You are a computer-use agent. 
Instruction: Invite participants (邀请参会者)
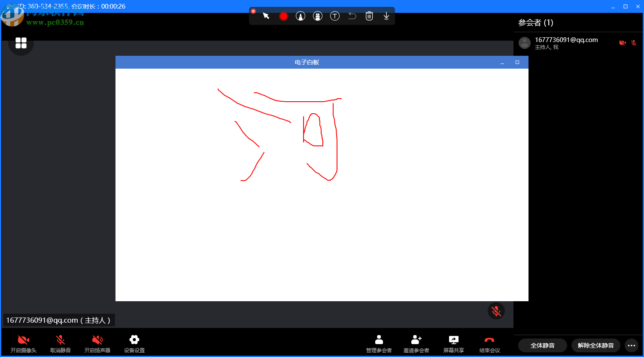coord(416,344)
